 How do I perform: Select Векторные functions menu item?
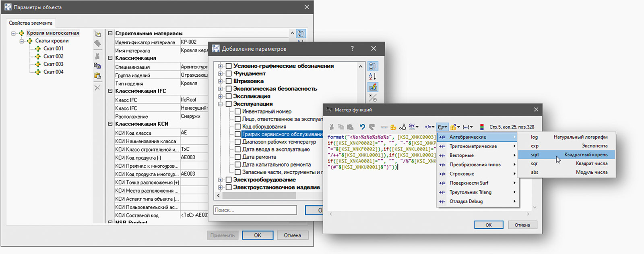coord(477,156)
